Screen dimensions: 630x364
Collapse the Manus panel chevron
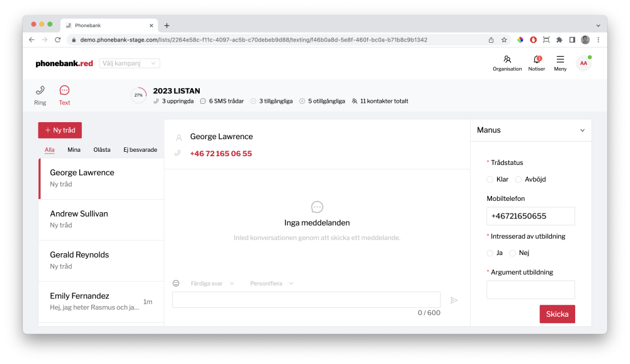[582, 130]
